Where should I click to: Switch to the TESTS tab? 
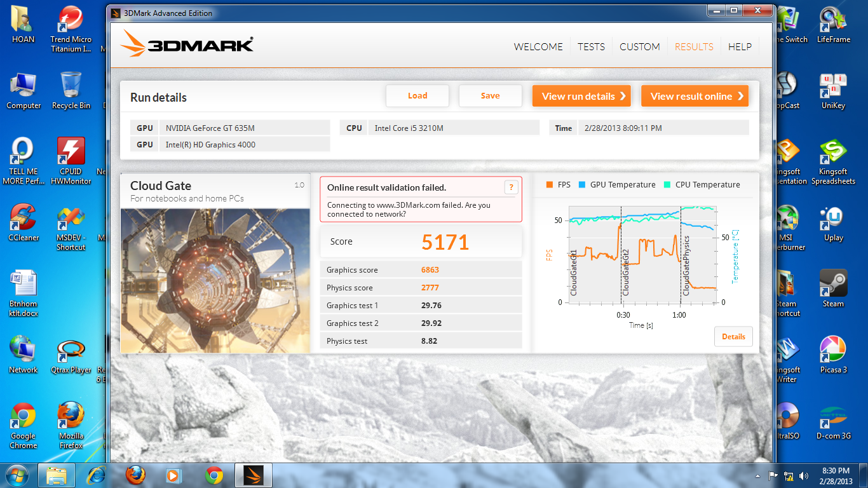[591, 46]
